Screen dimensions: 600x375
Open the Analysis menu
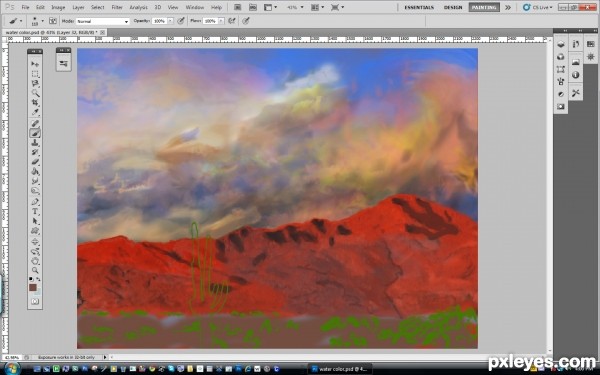(138, 7)
